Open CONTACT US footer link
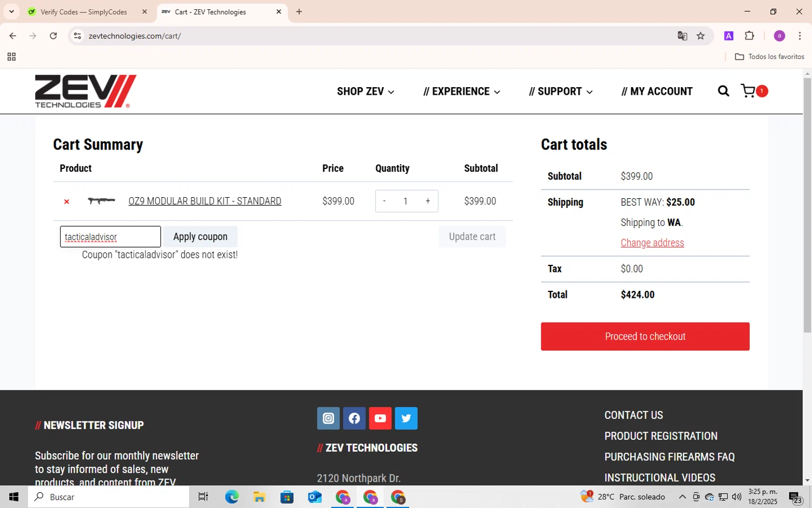The height and width of the screenshot is (508, 812). pos(633,415)
